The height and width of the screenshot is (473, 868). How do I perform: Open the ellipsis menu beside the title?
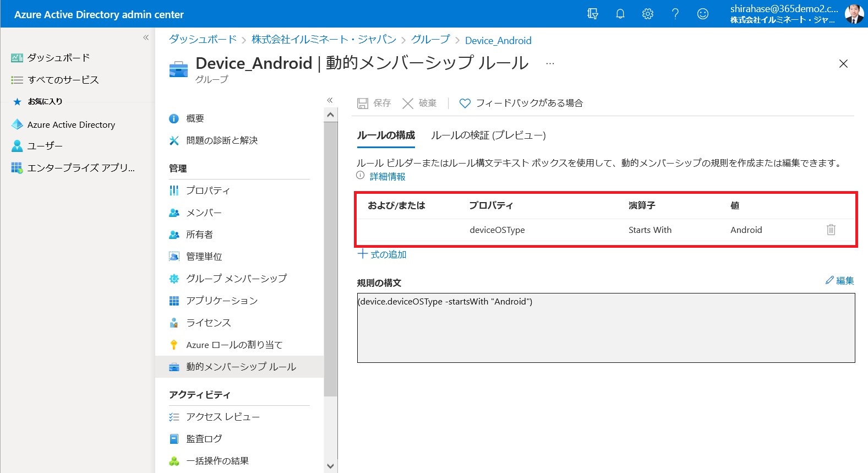point(550,64)
